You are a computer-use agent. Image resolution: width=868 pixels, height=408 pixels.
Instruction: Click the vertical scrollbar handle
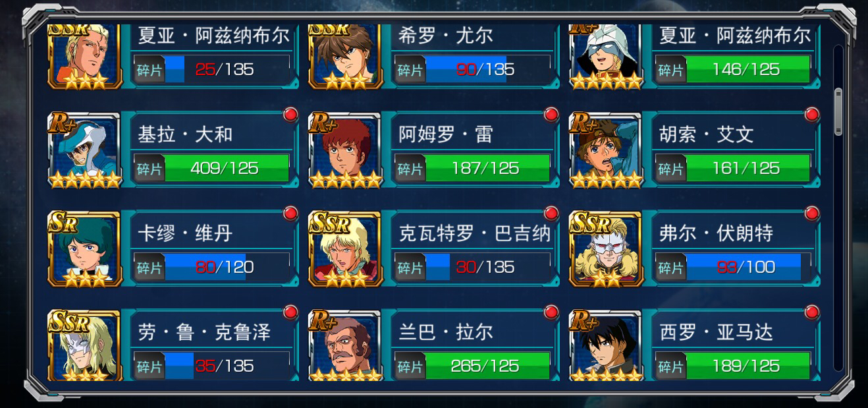coord(838,111)
